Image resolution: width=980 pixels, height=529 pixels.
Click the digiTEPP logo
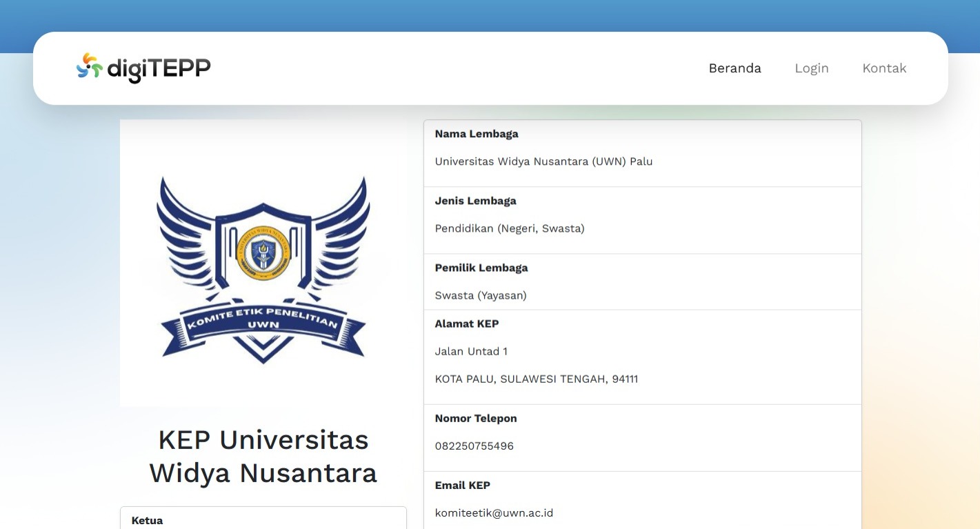pyautogui.click(x=143, y=68)
